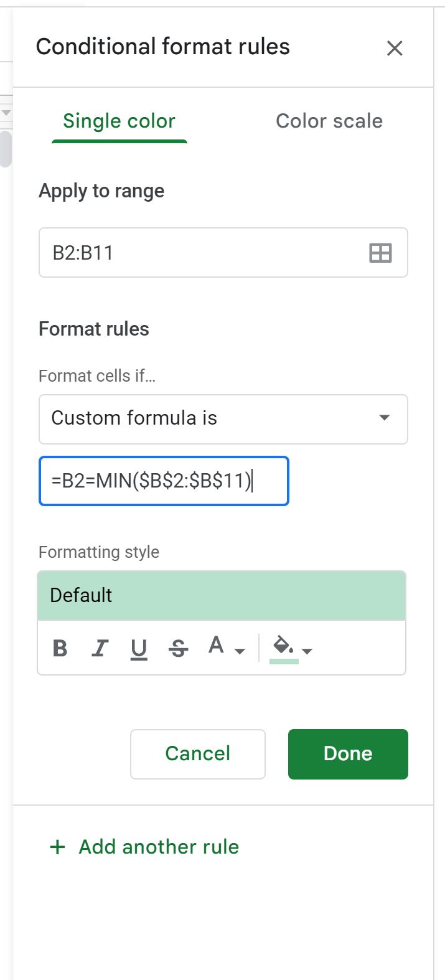The width and height of the screenshot is (445, 980).
Task: Select the green Default formatting style preview
Action: click(222, 595)
